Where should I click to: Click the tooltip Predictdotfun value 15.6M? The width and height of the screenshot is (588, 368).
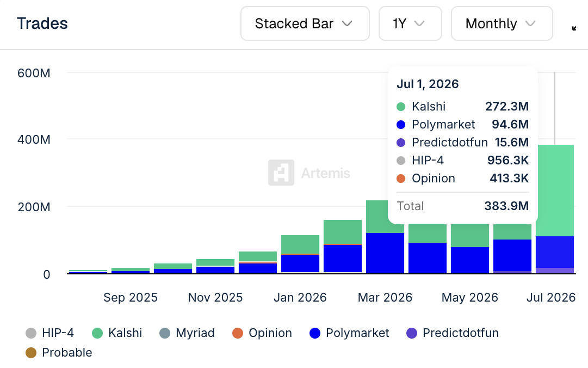[511, 142]
